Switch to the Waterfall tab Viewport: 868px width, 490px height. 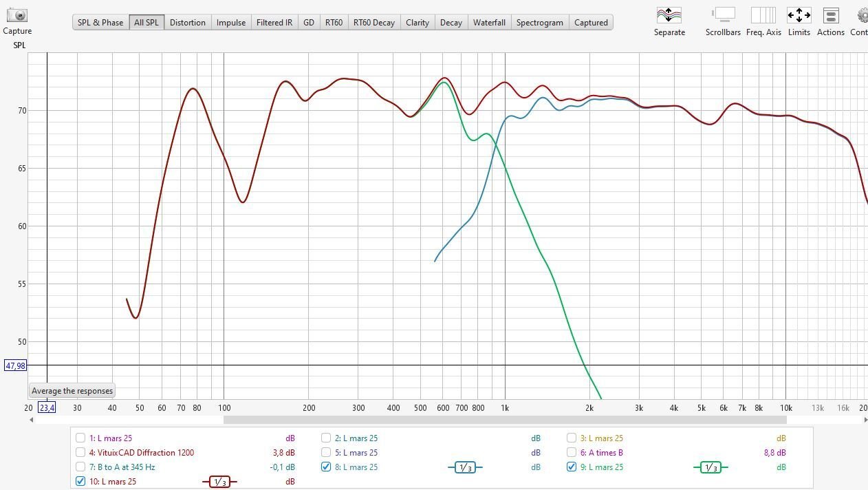click(489, 22)
